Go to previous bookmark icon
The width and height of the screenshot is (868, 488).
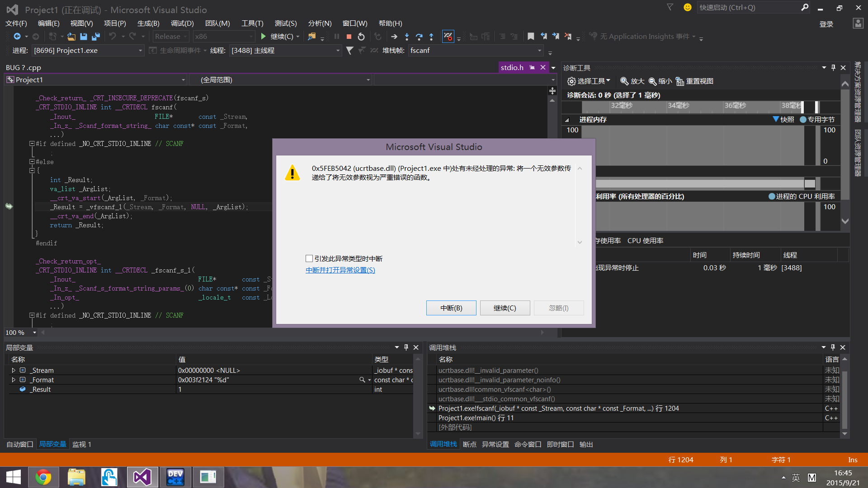point(543,37)
